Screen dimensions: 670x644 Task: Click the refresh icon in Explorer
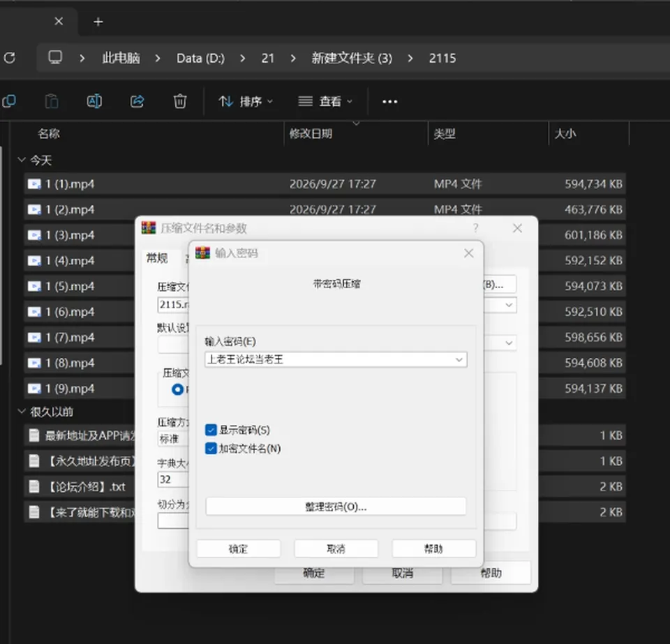pos(9,58)
